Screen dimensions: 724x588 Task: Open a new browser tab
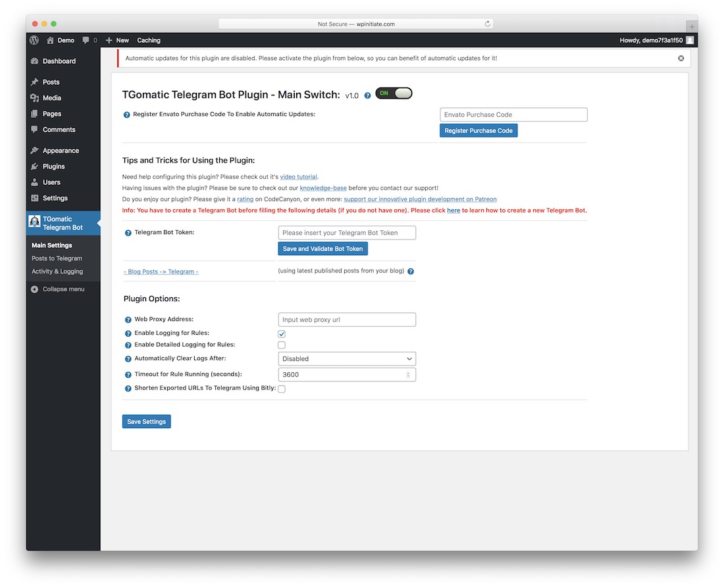[692, 26]
